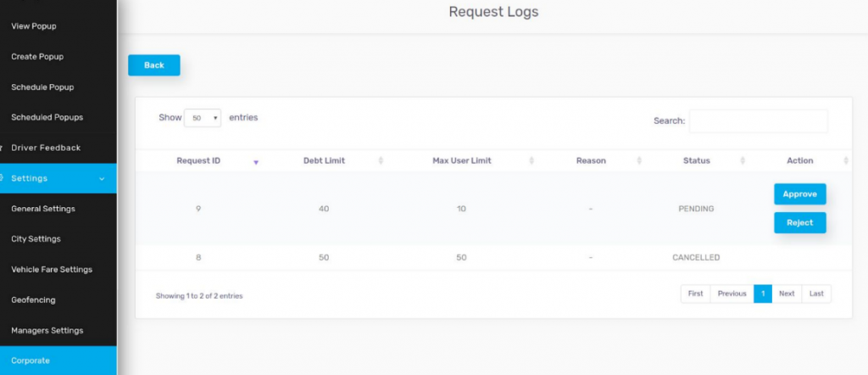Viewport: 868px width, 375px height.
Task: Open General Settings in sidebar
Action: point(43,209)
